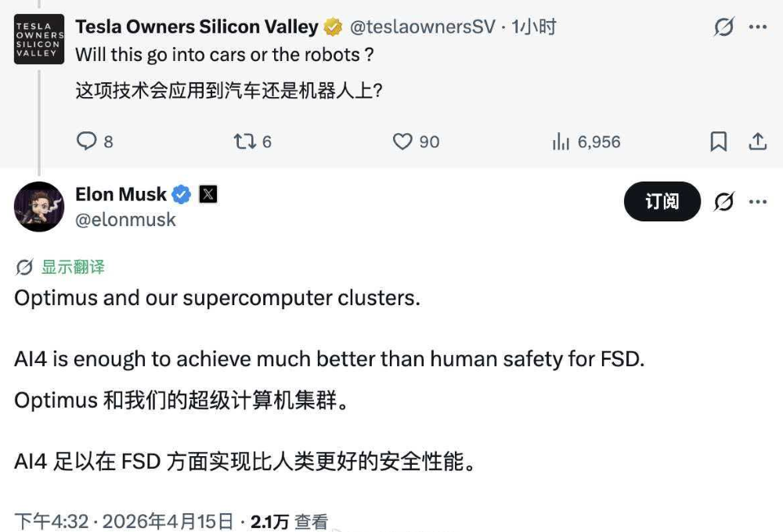Open Elon Musk's avatar image
The image size is (783, 532).
coord(39,207)
